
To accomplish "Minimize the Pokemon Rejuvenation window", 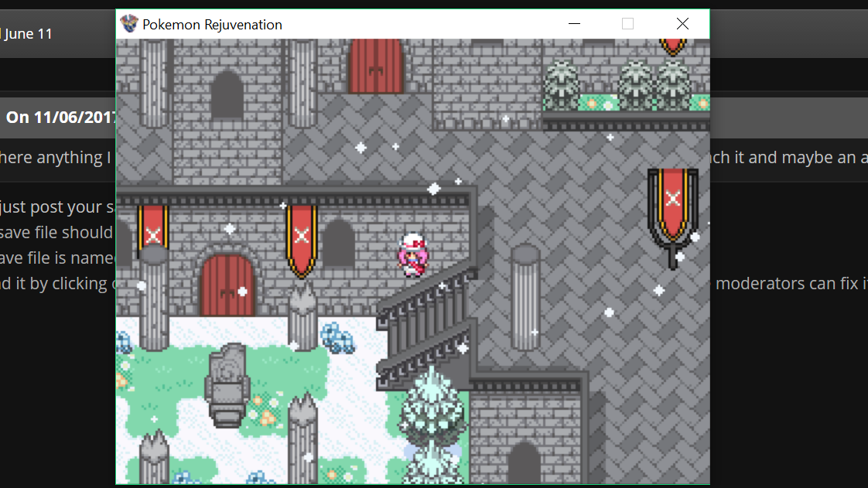I will pos(575,24).
